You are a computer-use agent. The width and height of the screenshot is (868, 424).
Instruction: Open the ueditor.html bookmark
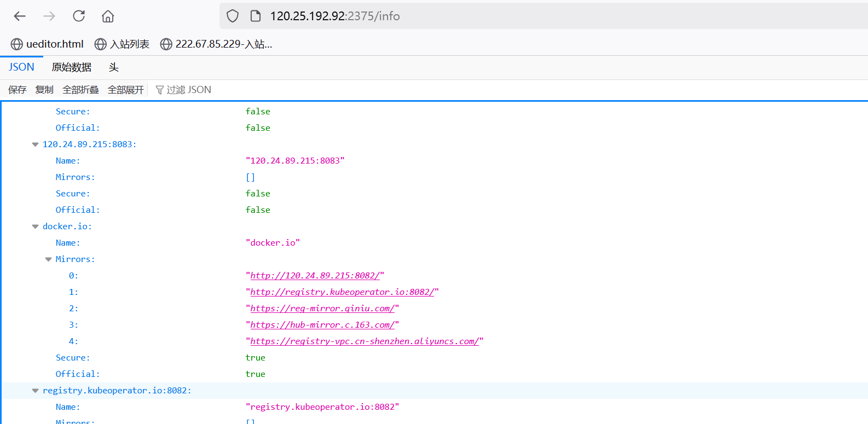(x=48, y=44)
